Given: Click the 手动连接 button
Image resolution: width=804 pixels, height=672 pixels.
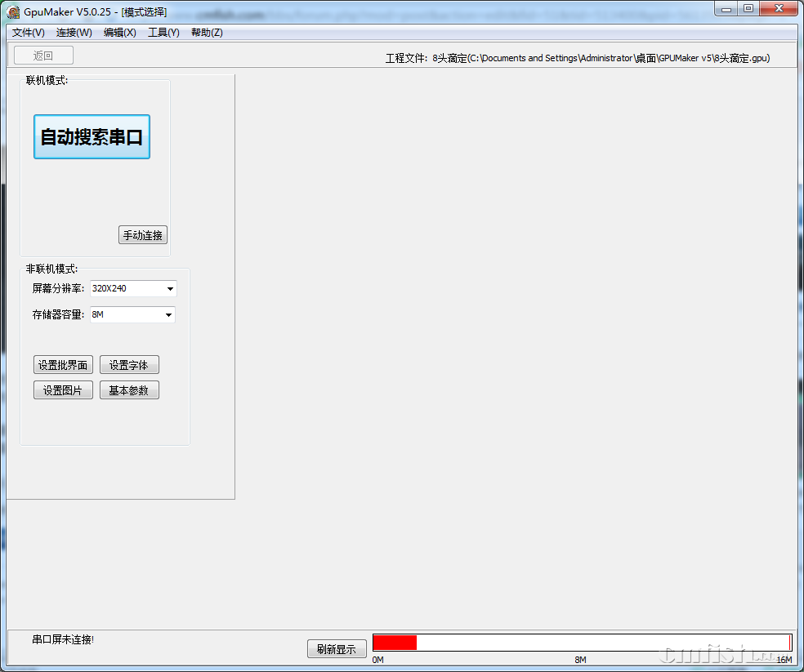Looking at the screenshot, I should click(x=143, y=235).
